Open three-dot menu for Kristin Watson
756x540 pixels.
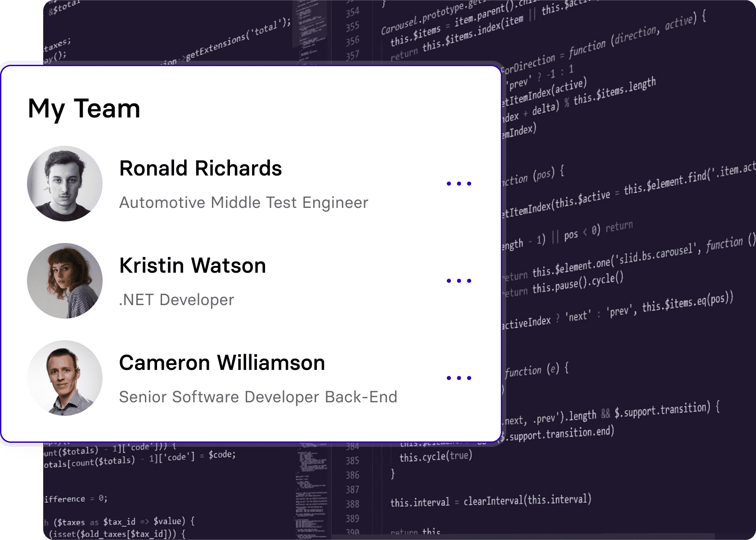coord(459,281)
